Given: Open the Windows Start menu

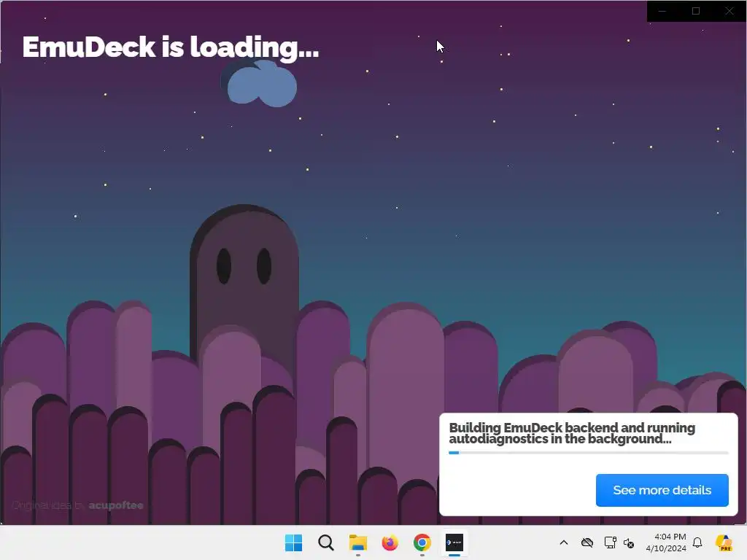Looking at the screenshot, I should 293,542.
